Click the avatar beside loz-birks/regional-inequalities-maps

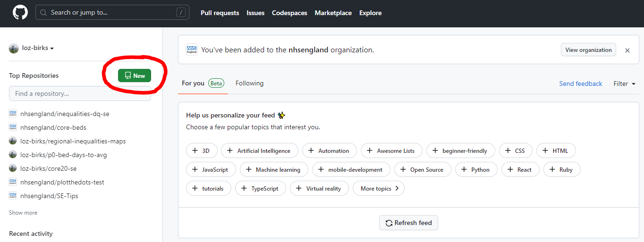pyautogui.click(x=13, y=141)
